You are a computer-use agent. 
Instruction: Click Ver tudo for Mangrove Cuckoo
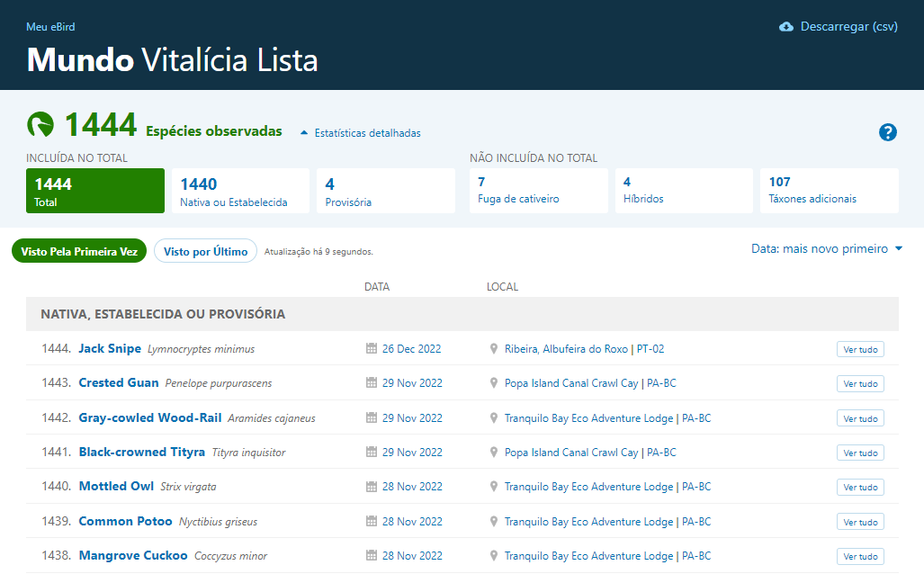point(860,556)
